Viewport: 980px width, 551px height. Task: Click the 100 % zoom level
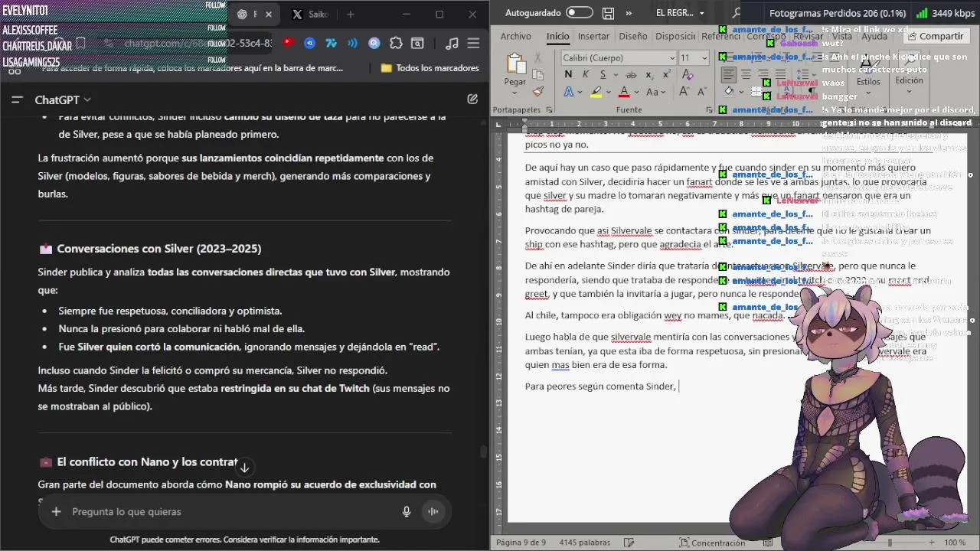pyautogui.click(x=955, y=543)
